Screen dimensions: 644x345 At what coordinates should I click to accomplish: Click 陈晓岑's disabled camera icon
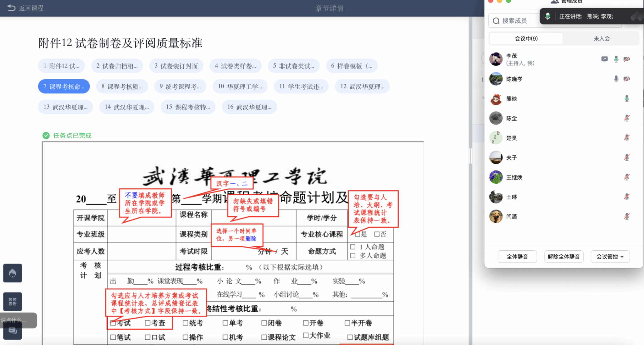(627, 79)
